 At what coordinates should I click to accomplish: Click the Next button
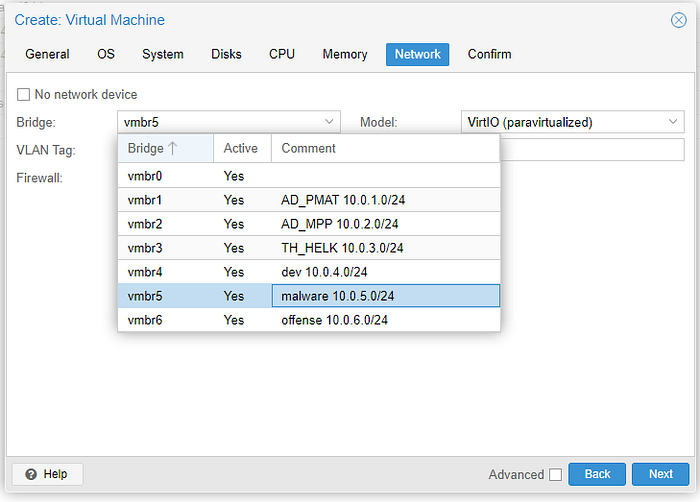[660, 474]
